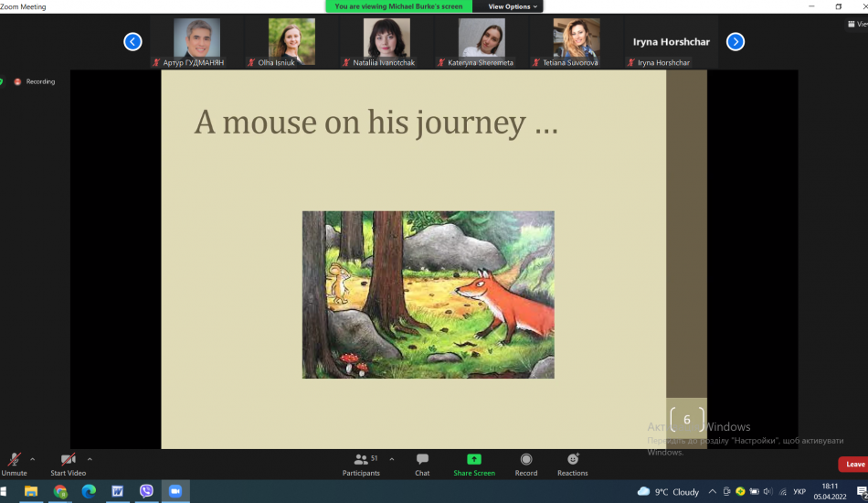Click the Recording indicator
Image resolution: width=868 pixels, height=503 pixels.
(x=35, y=81)
